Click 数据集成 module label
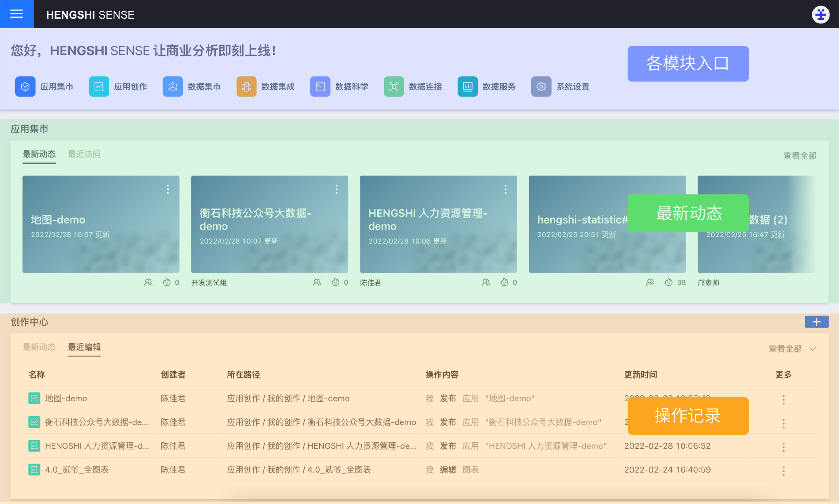The image size is (839, 504). pyautogui.click(x=278, y=86)
